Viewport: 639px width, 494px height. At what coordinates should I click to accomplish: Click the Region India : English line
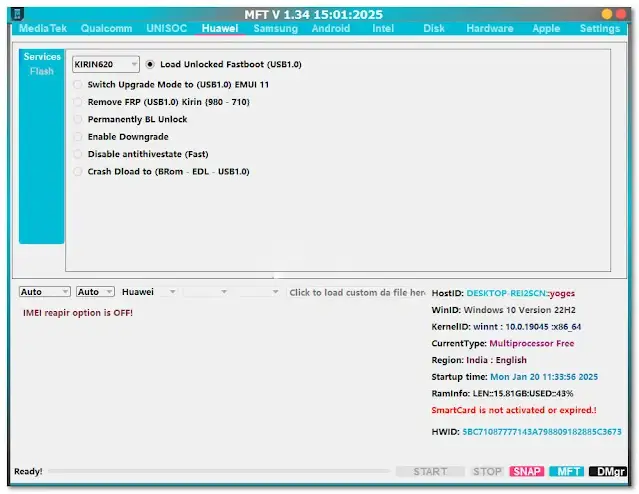tap(479, 360)
